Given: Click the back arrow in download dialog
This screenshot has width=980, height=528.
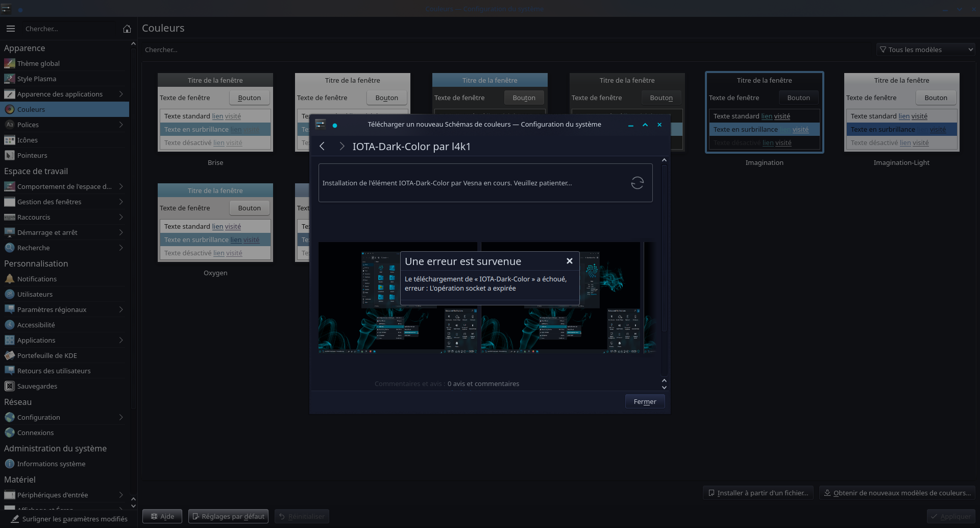Looking at the screenshot, I should 322,147.
